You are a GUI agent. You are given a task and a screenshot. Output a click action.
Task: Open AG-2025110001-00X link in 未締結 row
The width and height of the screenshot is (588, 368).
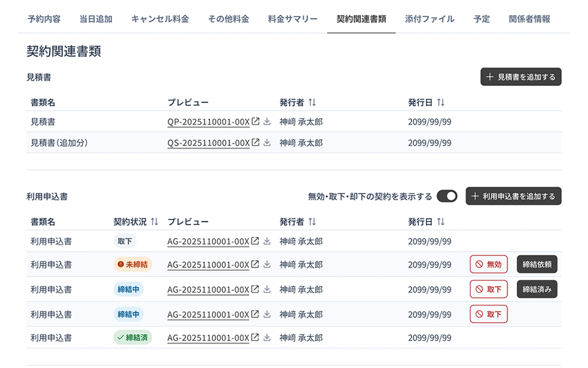(208, 265)
